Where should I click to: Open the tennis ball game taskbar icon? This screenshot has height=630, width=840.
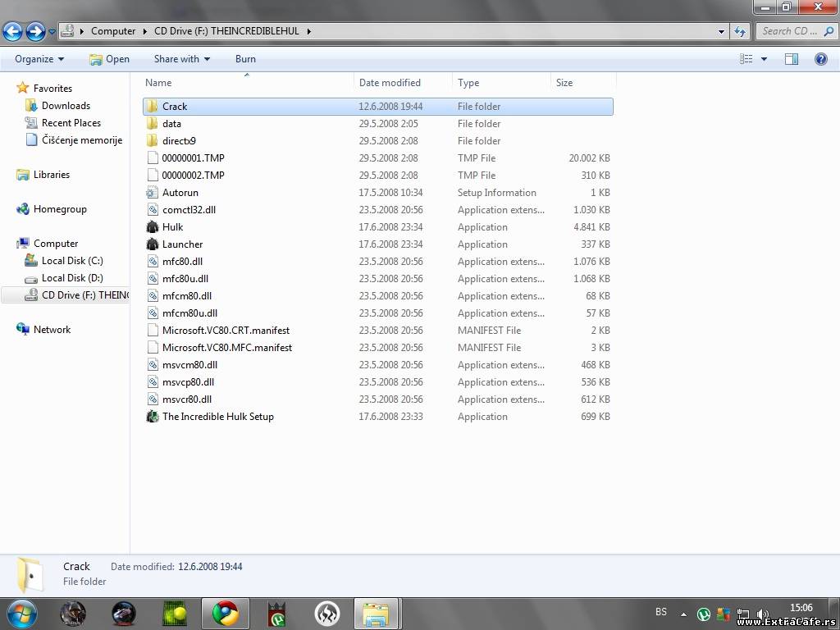coord(175,614)
